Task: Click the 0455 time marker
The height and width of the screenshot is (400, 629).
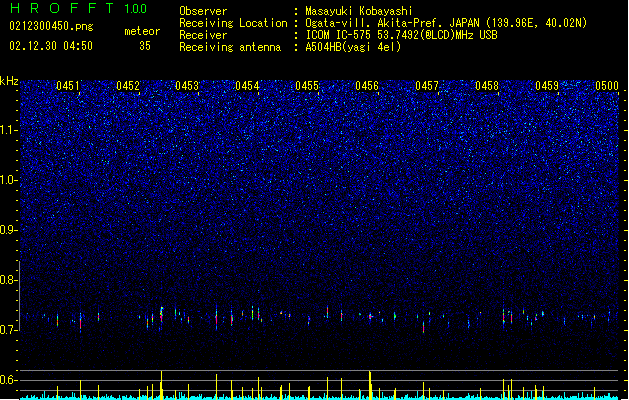Action: click(x=307, y=86)
